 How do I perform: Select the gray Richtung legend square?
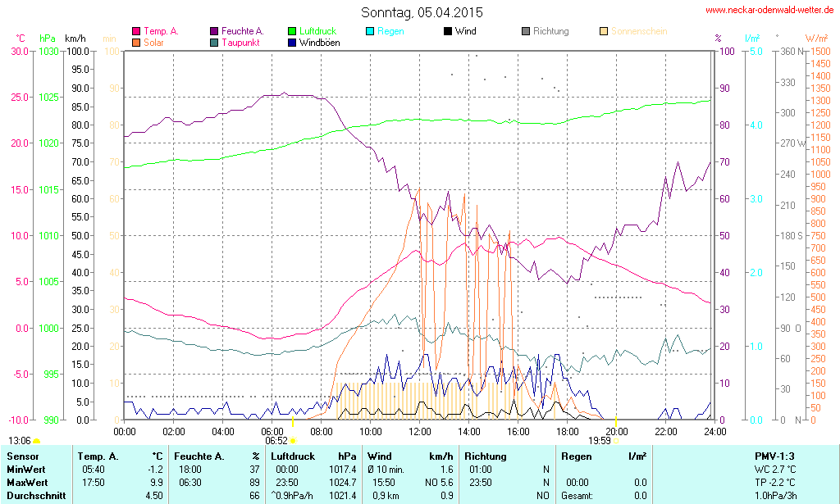(526, 31)
